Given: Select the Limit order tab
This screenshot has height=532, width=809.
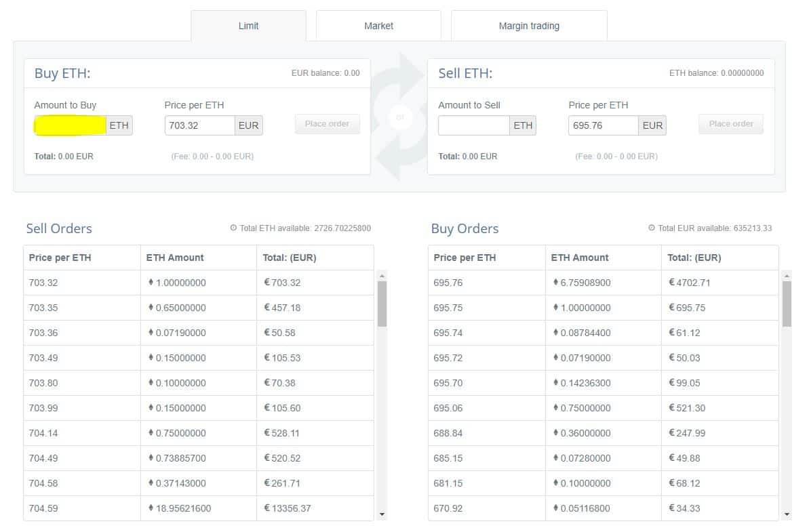Looking at the screenshot, I should click(x=248, y=26).
